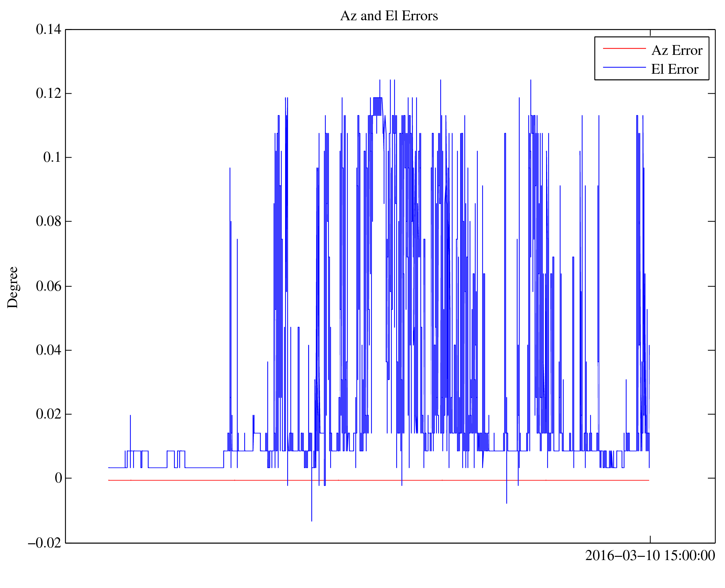Image resolution: width=725 pixels, height=588 pixels.
Task: Click the 0.06 y-axis tick label
Action: pos(48,286)
